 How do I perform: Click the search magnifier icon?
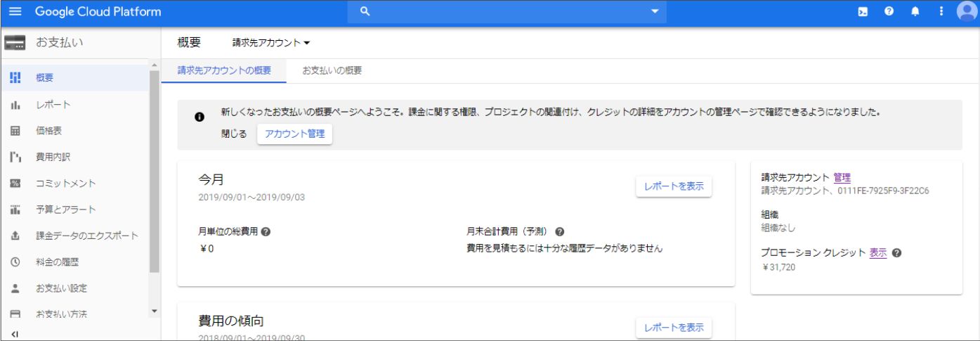pyautogui.click(x=365, y=12)
